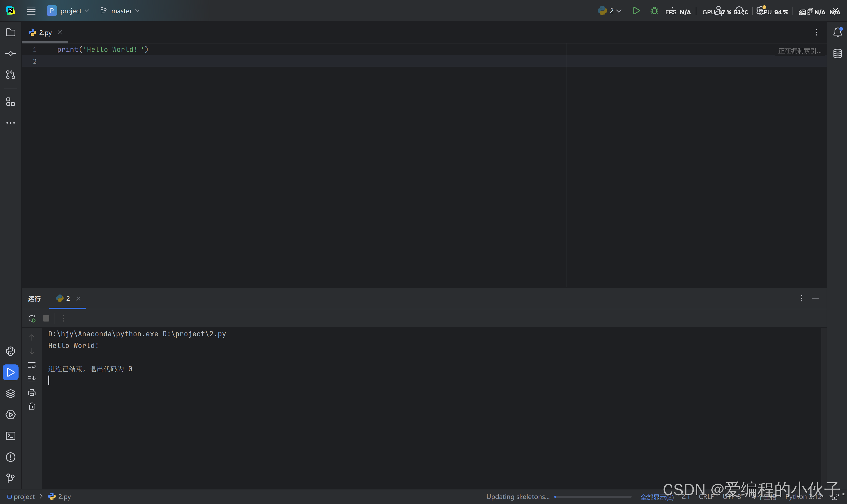The height and width of the screenshot is (504, 847).
Task: Click the project breadcrumb in status bar
Action: (x=24, y=497)
